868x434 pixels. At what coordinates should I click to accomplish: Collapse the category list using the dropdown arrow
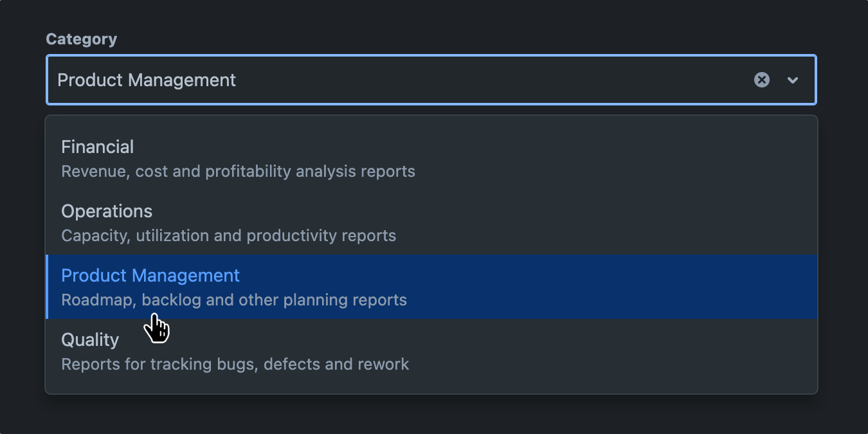[793, 80]
